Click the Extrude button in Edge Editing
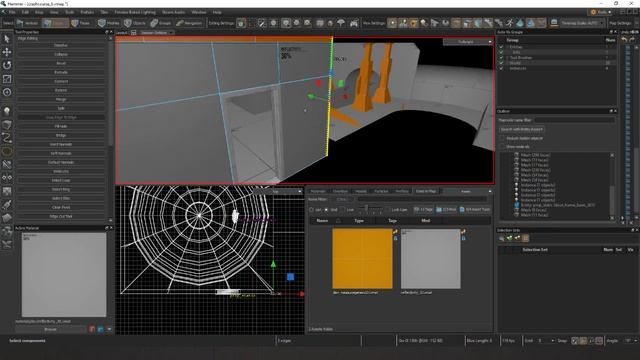Image resolution: width=640 pixels, height=360 pixels. (61, 72)
